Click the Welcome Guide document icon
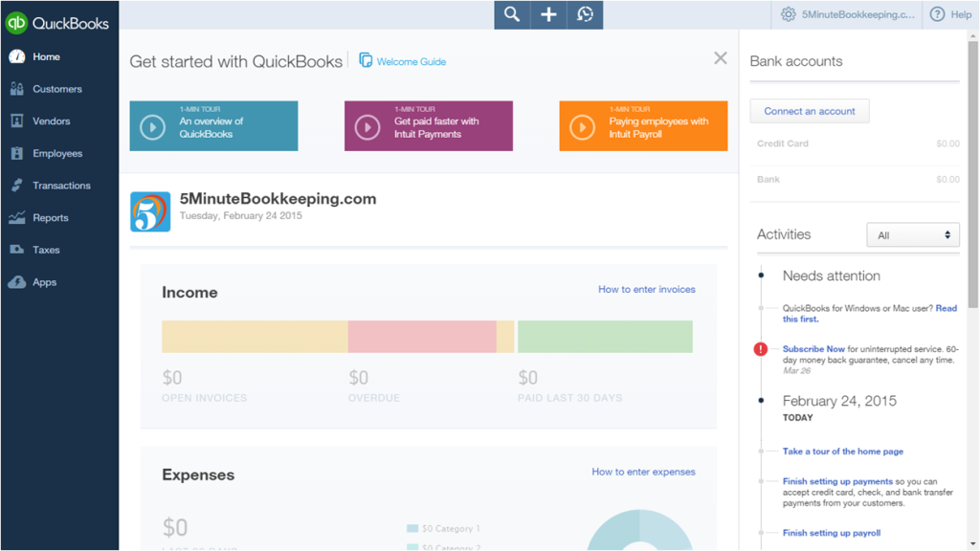The image size is (980, 551). point(366,60)
